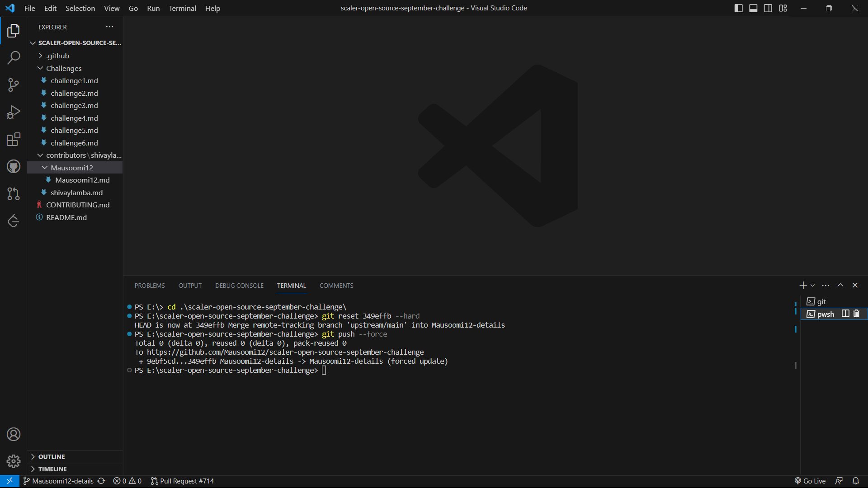Open the terminal launch profile dropdown

pyautogui.click(x=813, y=285)
